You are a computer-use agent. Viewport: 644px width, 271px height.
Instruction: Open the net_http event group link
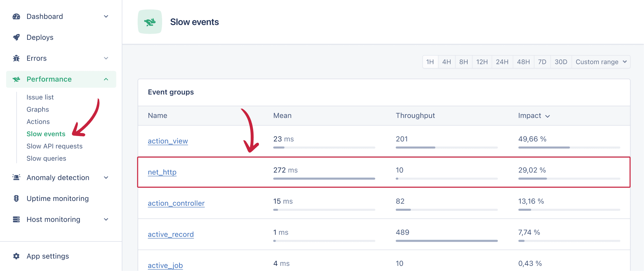(162, 172)
